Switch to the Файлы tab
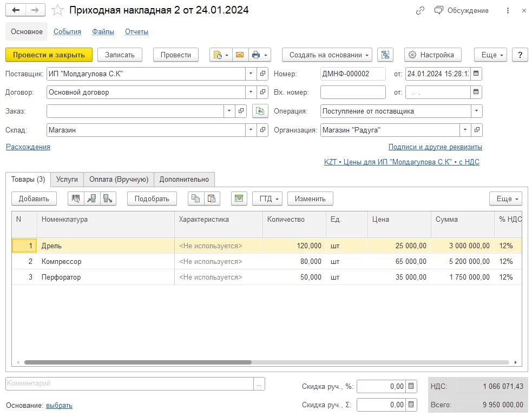This screenshot has width=532, height=417. 103,31
